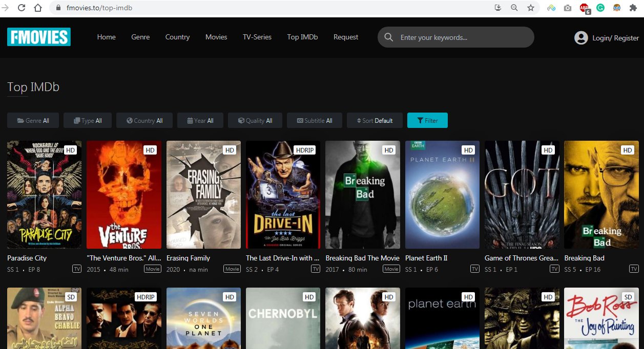Image resolution: width=644 pixels, height=349 pixels.
Task: Open the Breaking Bad The Movie poster
Action: [x=363, y=195]
